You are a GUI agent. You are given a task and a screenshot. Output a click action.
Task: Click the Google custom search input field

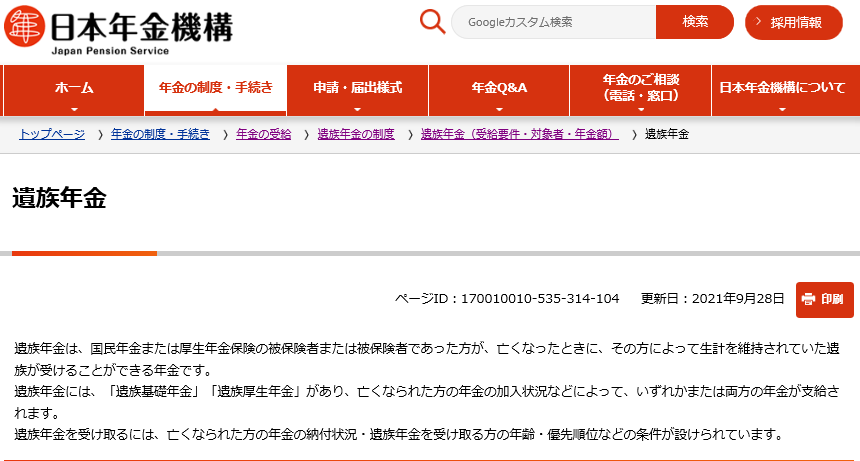(x=554, y=22)
